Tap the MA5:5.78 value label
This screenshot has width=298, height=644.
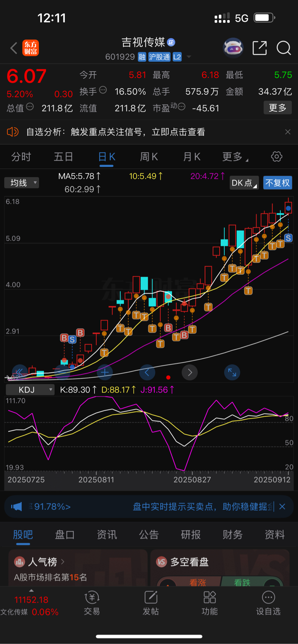(79, 176)
